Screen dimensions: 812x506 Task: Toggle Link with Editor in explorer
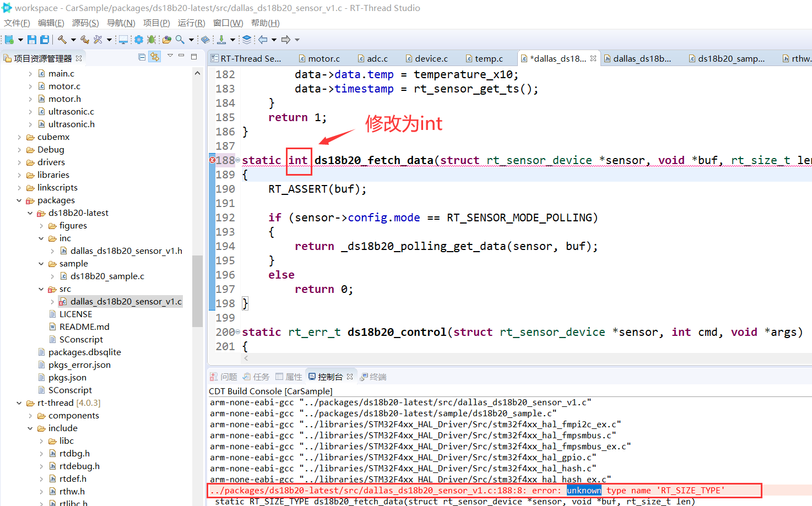coord(155,57)
